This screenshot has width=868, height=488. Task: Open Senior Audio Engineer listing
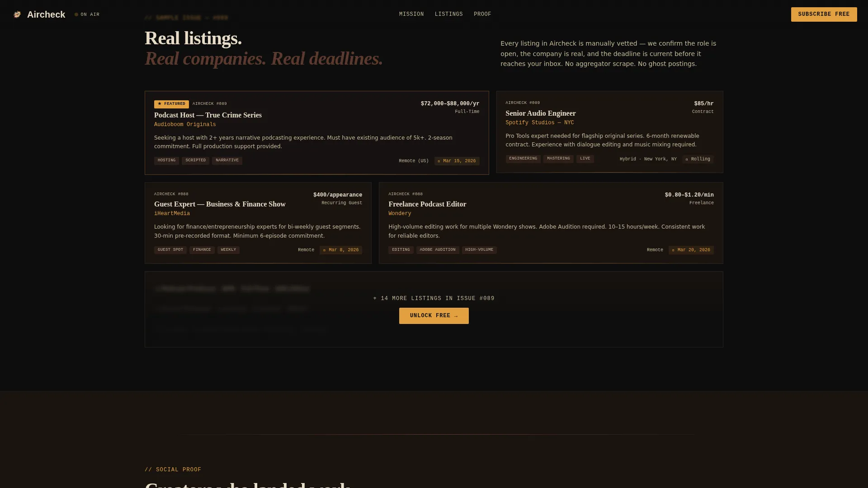tap(541, 113)
